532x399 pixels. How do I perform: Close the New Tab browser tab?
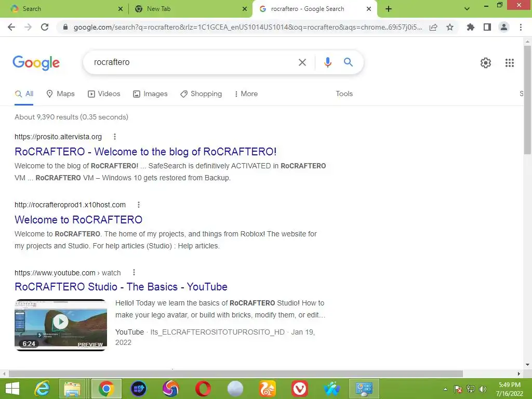coord(245,9)
